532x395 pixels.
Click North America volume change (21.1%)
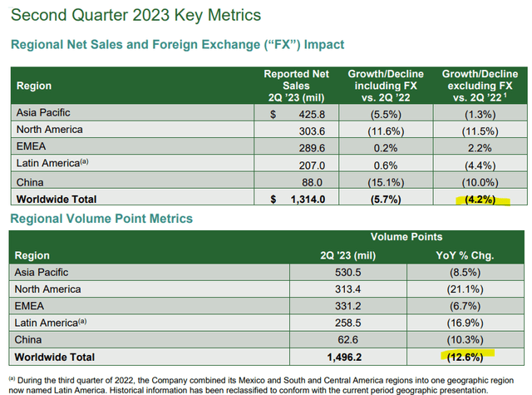465,289
